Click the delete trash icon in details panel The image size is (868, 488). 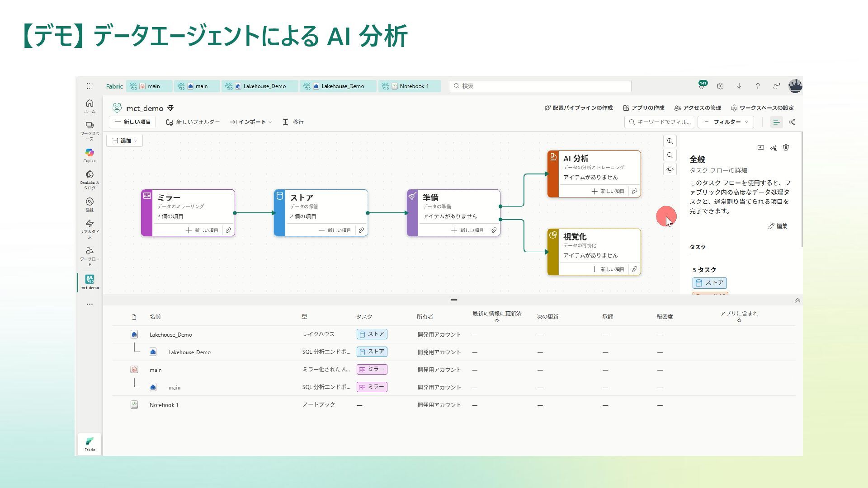pyautogui.click(x=786, y=147)
